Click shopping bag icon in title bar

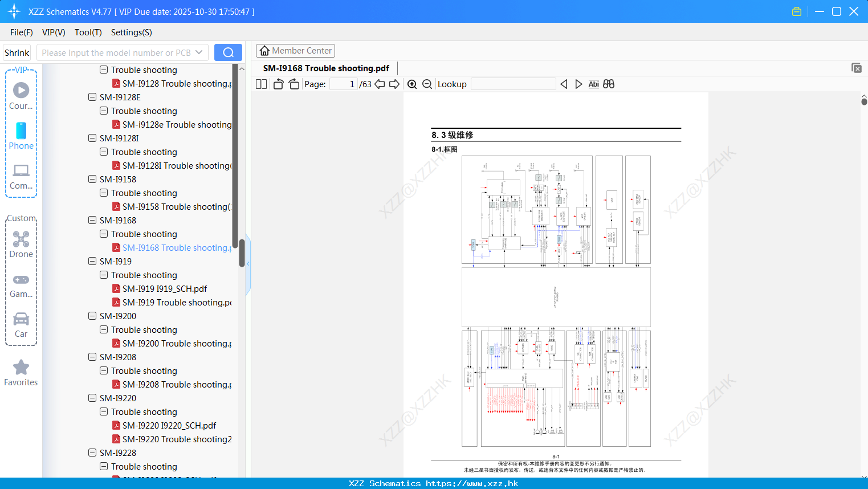797,11
